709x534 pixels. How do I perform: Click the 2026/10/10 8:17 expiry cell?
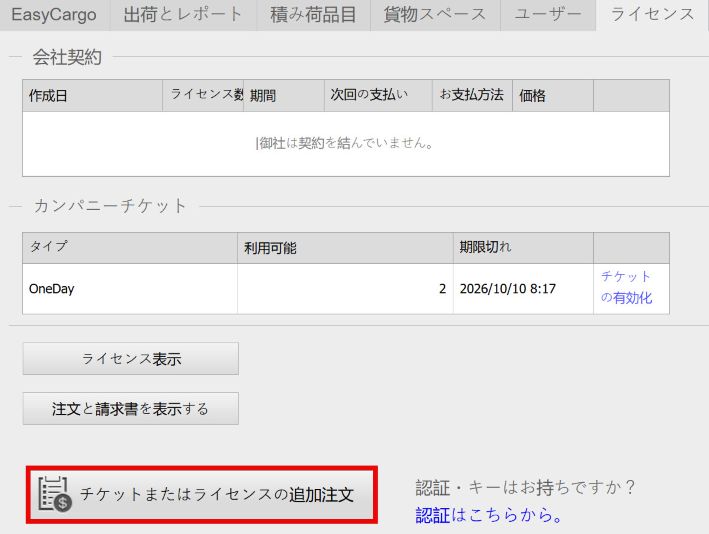(522, 289)
